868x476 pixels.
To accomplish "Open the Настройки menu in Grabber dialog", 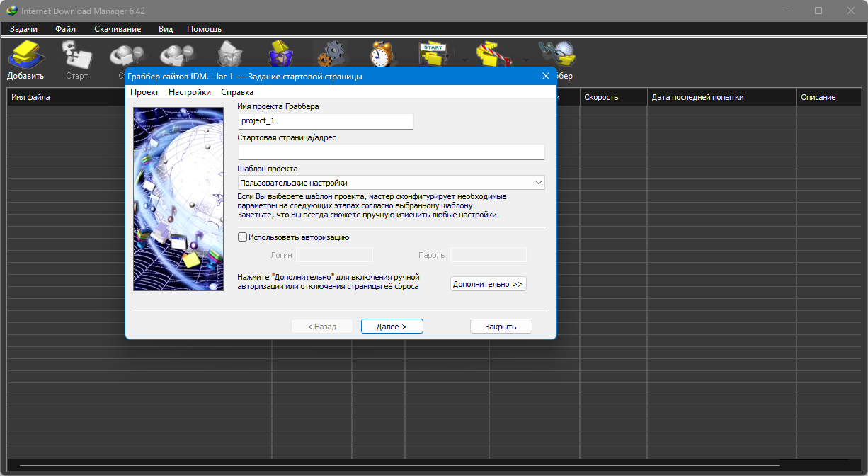I will (189, 92).
